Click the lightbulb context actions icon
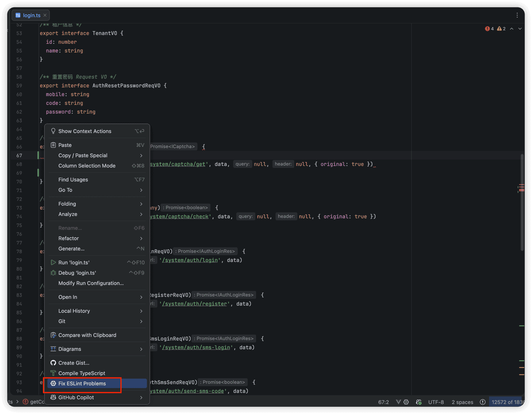The image size is (532, 414). pyautogui.click(x=53, y=131)
